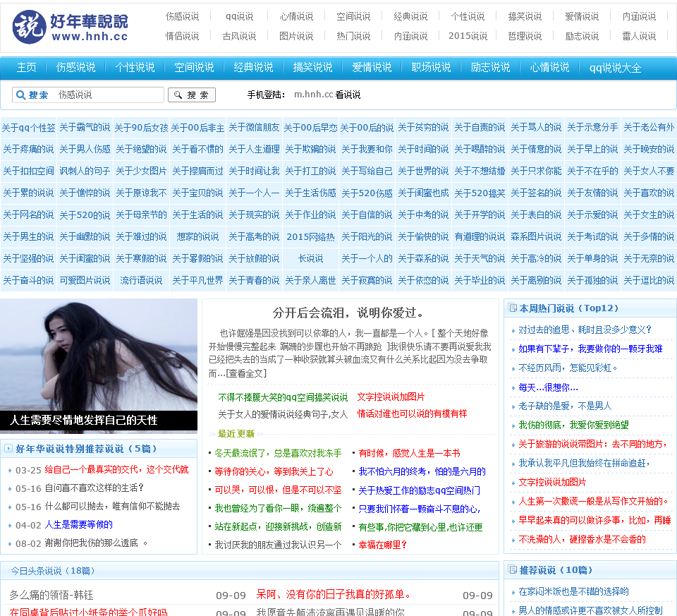Open the 主页 nav tab
Image resolution: width=677 pixels, height=616 pixels.
[x=26, y=68]
